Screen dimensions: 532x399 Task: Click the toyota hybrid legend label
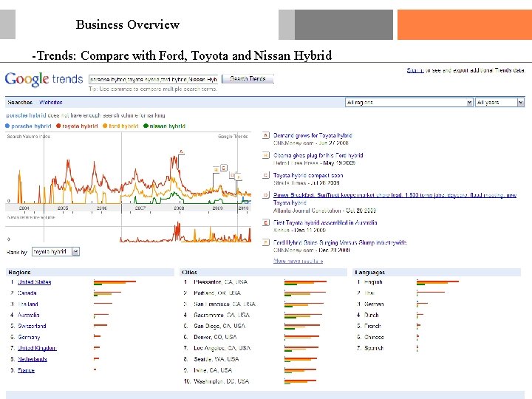point(80,126)
